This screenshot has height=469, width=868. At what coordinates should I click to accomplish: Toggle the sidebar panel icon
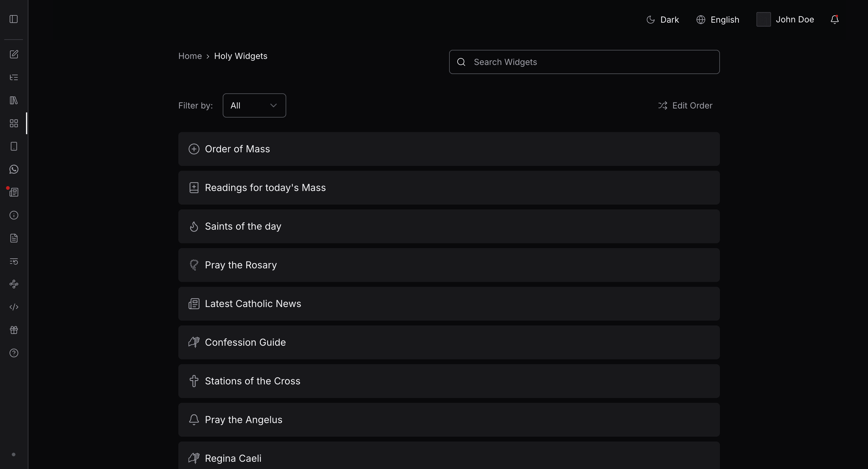(x=14, y=19)
